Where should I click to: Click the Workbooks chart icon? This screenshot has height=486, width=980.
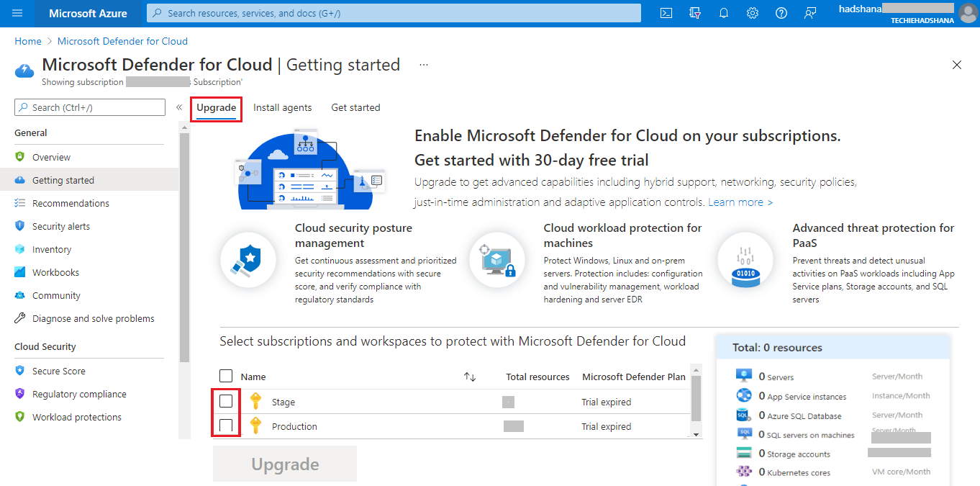19,272
